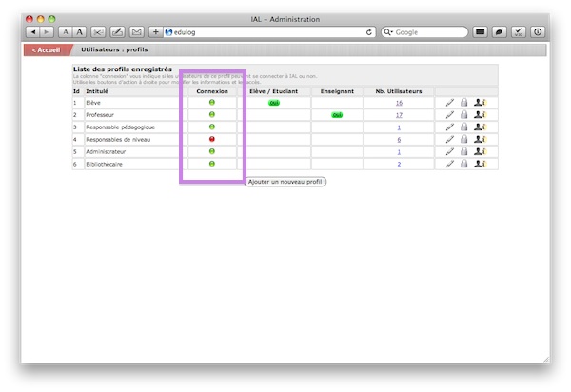Click the mail icon in browser toolbar

(136, 32)
